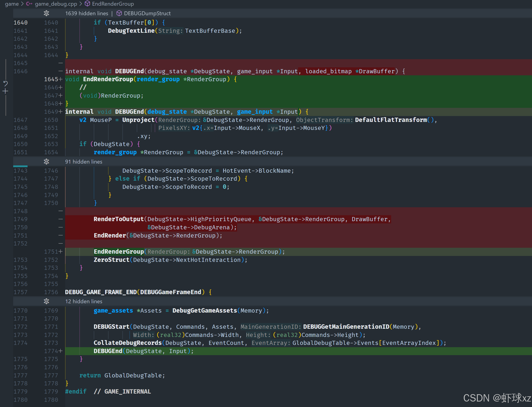
Task: Click the 91 hidden lines label
Action: click(x=84, y=162)
